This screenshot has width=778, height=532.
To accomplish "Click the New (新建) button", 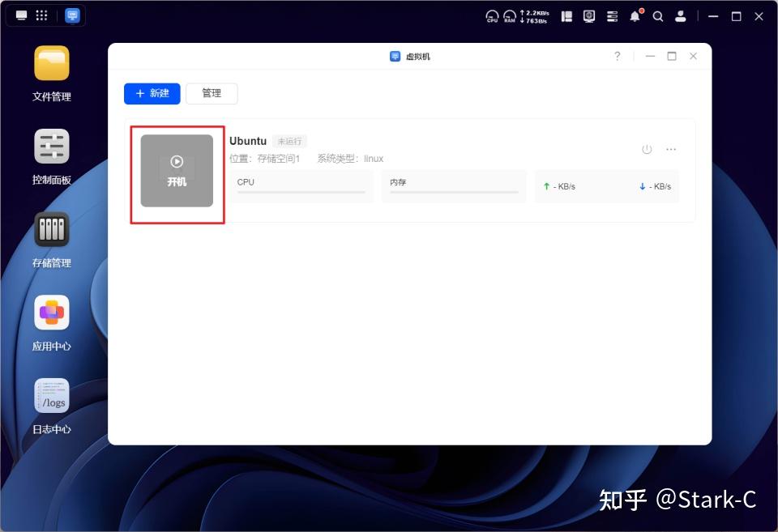I will (152, 94).
